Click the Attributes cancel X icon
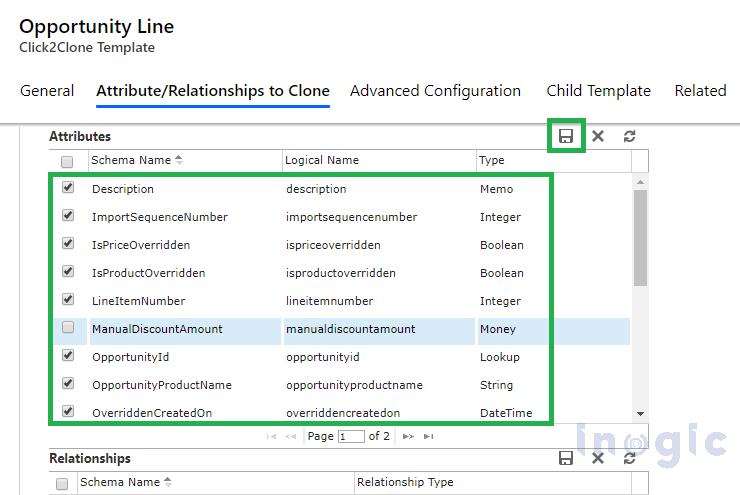This screenshot has width=740, height=495. [x=598, y=136]
